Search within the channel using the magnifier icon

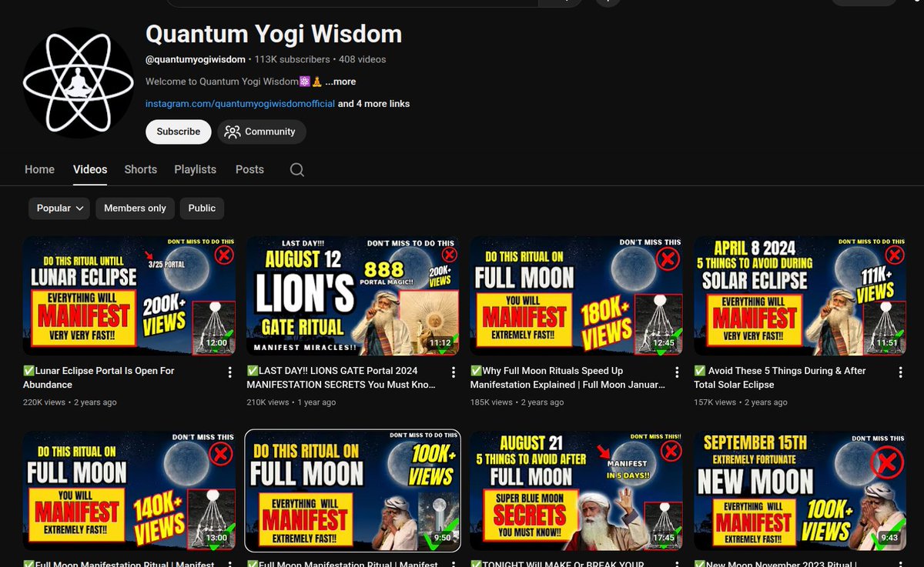coord(297,170)
